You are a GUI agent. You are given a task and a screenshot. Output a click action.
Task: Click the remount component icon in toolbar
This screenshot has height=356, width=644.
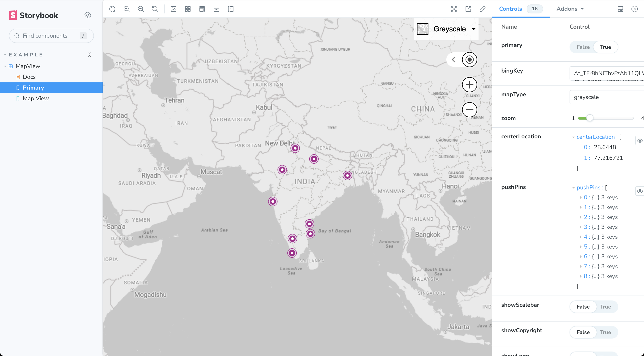coord(112,9)
